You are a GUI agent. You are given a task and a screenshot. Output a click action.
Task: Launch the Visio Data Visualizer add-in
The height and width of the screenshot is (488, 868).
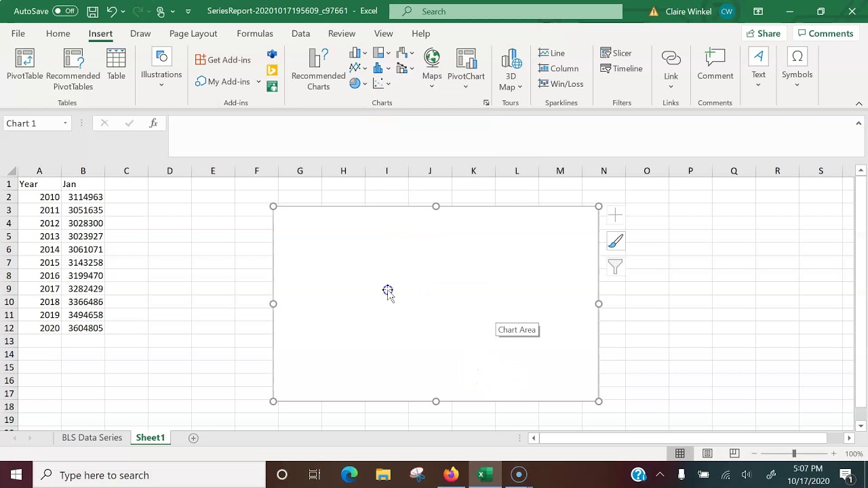point(272,54)
